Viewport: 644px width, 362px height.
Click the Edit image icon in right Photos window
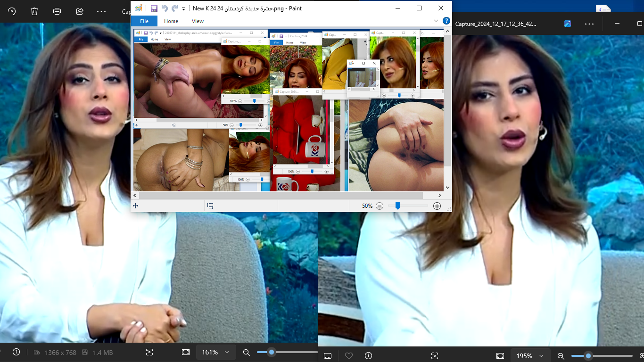(x=567, y=24)
